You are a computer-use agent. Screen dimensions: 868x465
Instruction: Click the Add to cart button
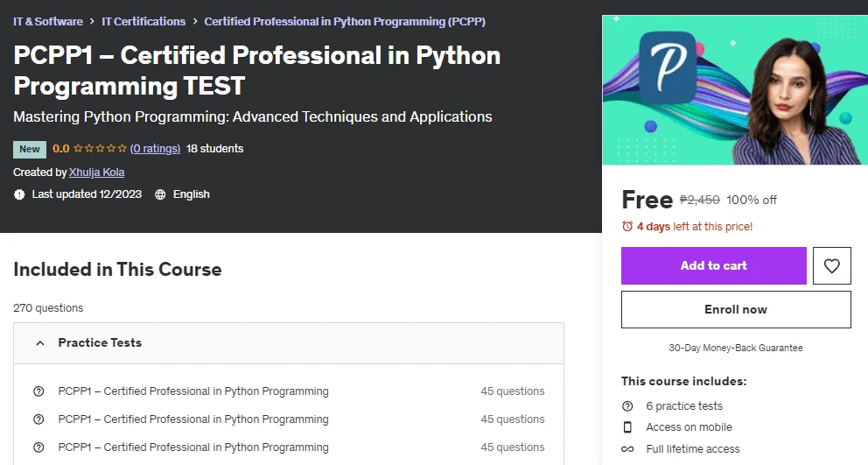point(713,265)
